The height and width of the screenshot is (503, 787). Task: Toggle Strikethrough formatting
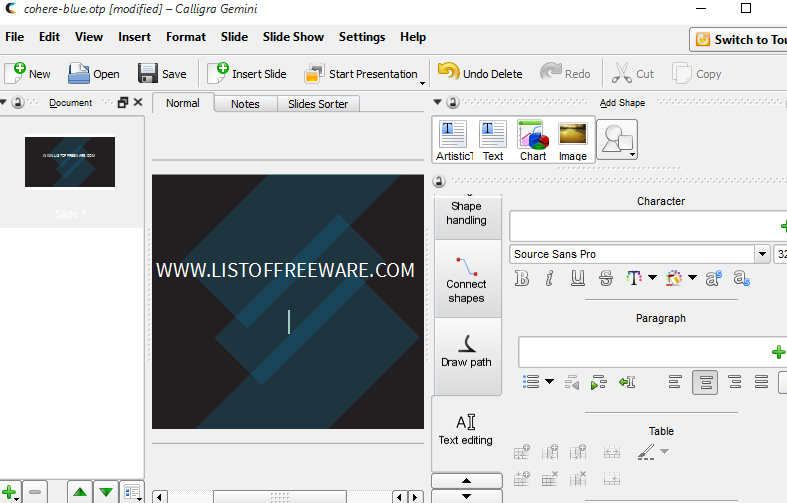[606, 278]
